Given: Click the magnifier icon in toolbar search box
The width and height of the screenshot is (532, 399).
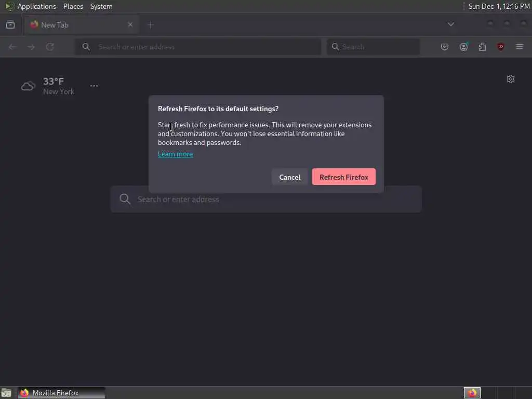Looking at the screenshot, I should coord(335,47).
